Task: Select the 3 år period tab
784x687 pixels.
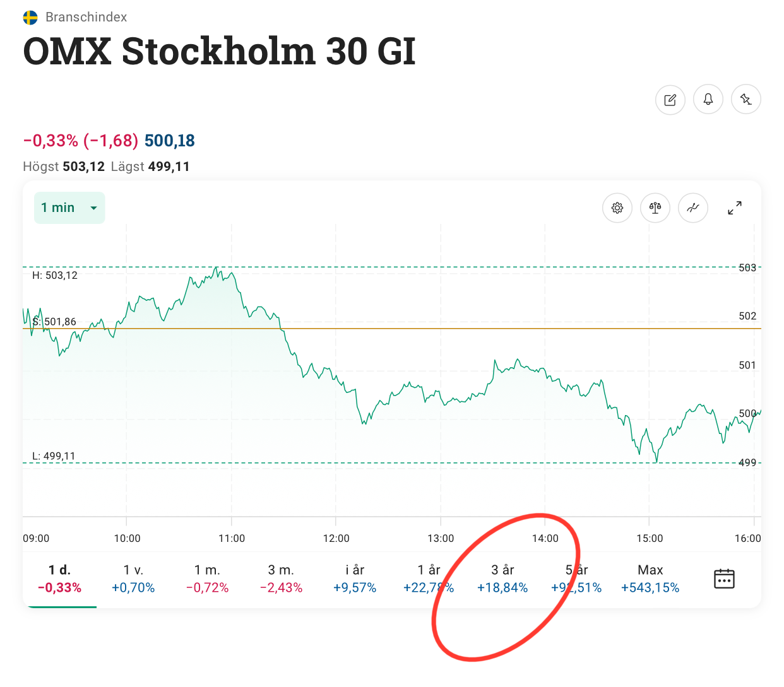Action: point(502,578)
